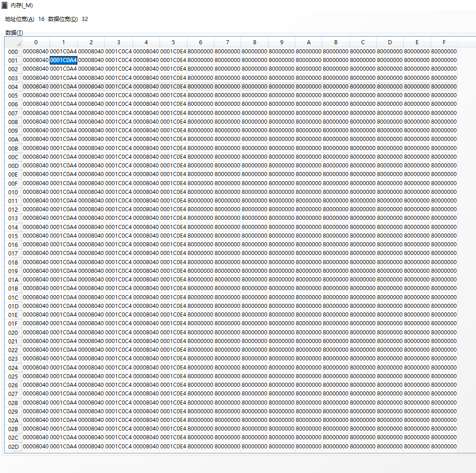Click the 数据(T) group label
Screen dimensions: 476x473
point(14,33)
